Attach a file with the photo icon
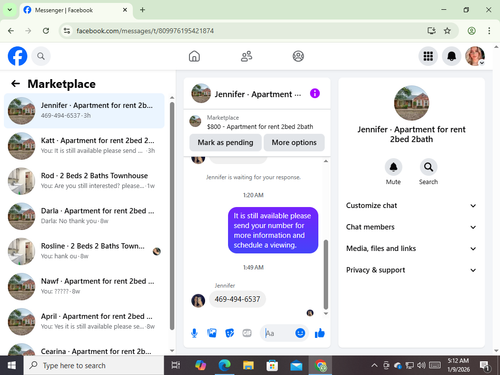Image resolution: width=500 pixels, height=375 pixels. pos(212,333)
